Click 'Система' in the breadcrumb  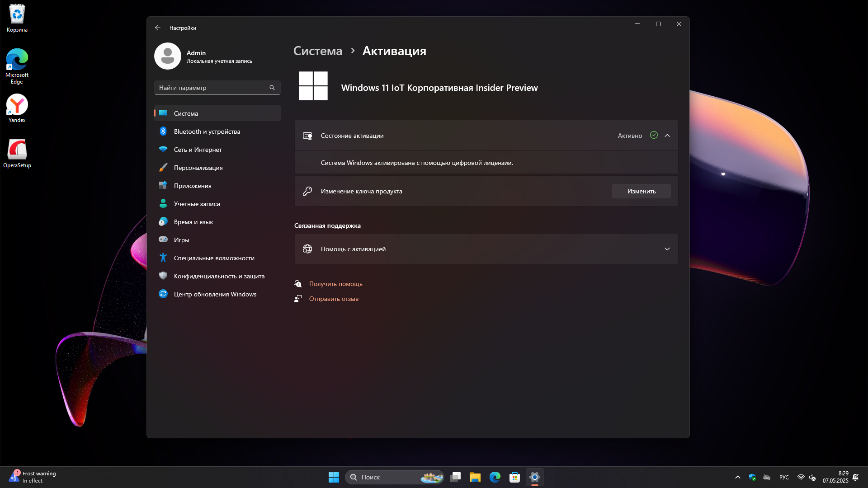318,51
